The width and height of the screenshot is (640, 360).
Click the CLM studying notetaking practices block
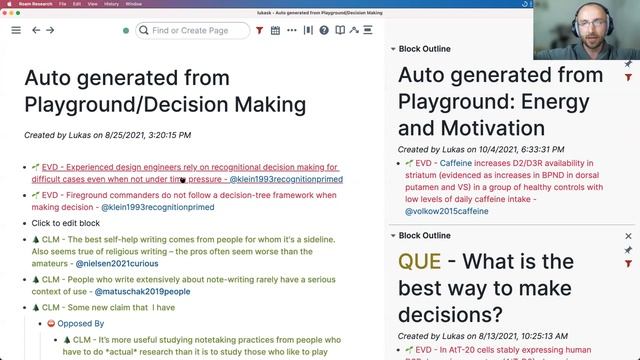click(202, 345)
